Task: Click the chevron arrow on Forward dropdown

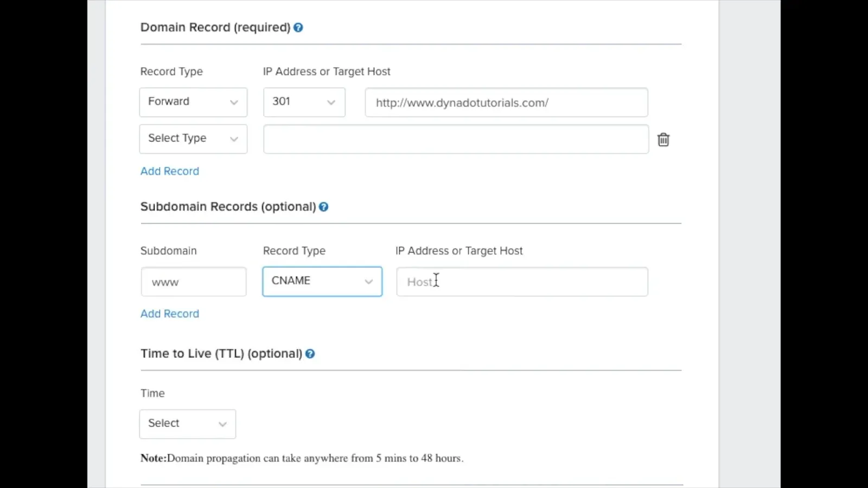Action: pos(234,102)
